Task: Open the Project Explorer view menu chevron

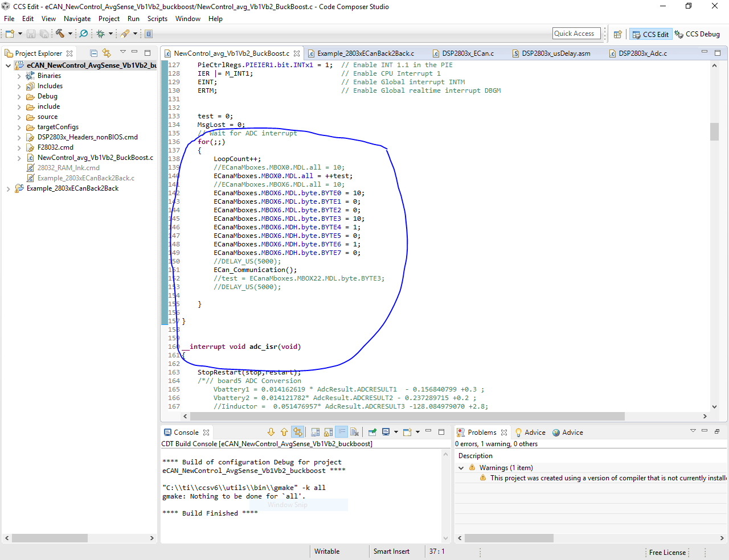Action: click(122, 52)
